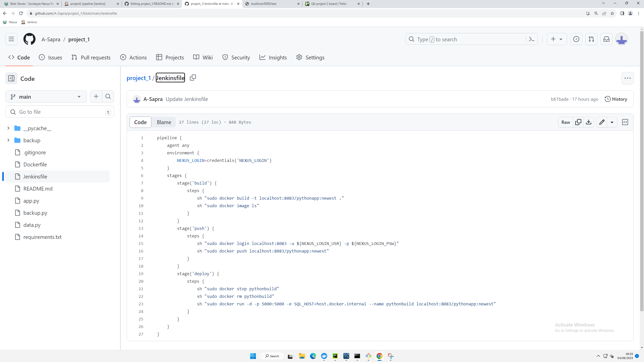Open the notifications inbox icon
This screenshot has width=644, height=362.
coord(606,39)
